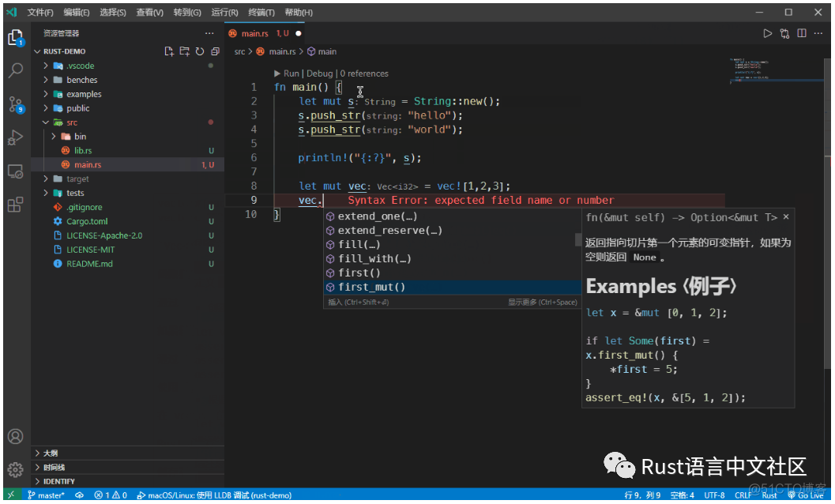Open README.md in the file tree
Screen dimensions: 835x504
pyautogui.click(x=128, y=264)
